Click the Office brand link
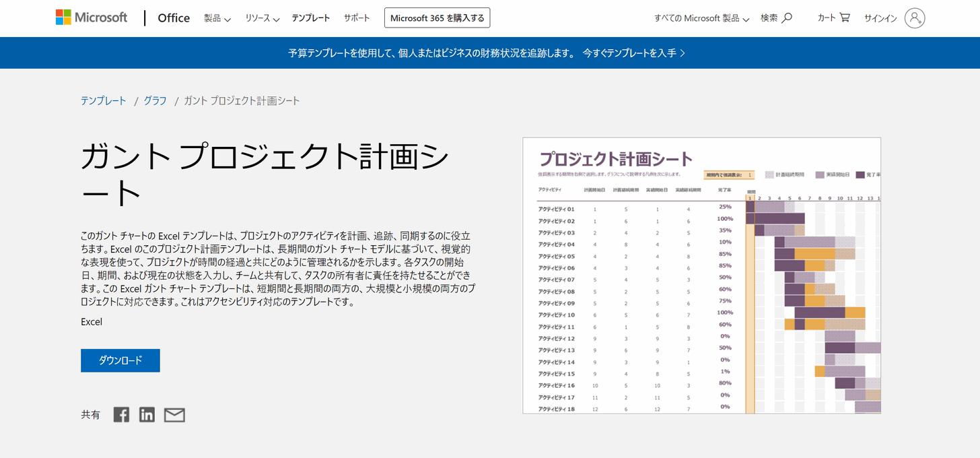980x458 pixels. (174, 18)
